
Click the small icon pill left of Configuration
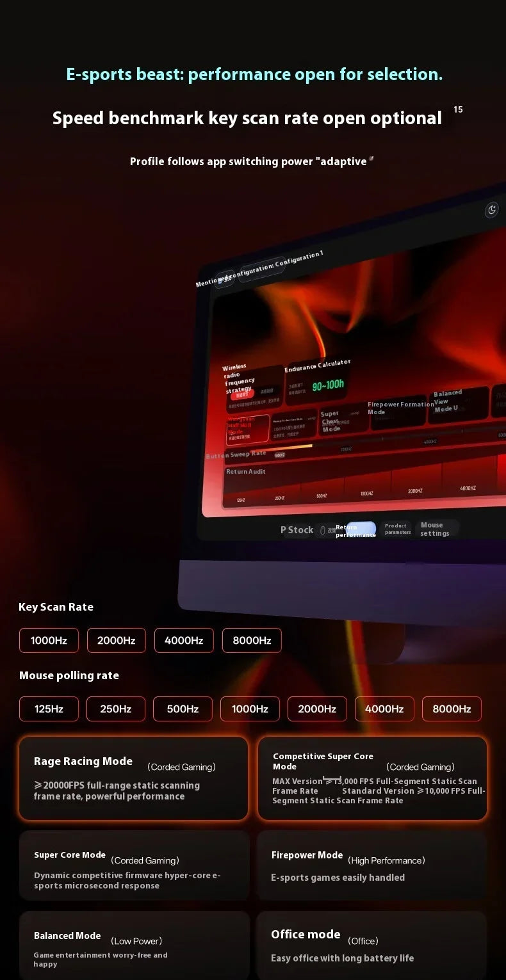[x=224, y=279]
